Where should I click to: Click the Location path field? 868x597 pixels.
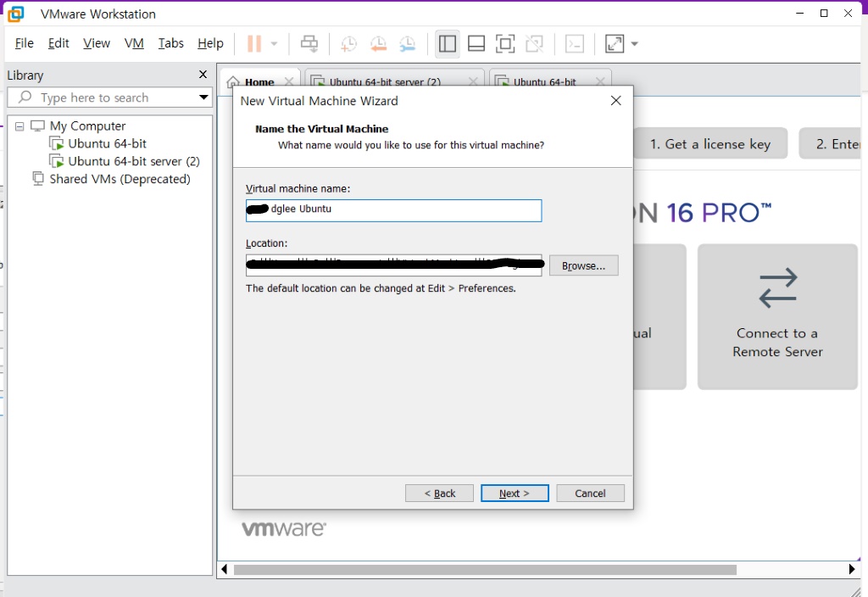tap(393, 265)
